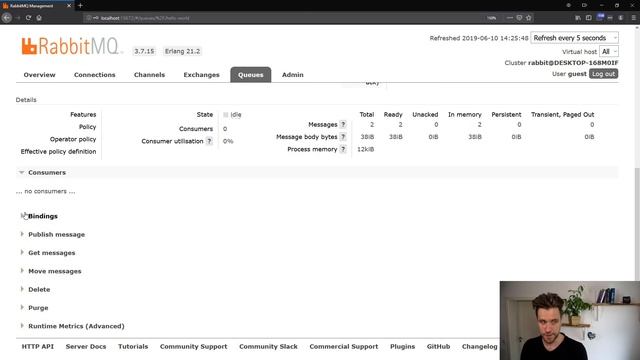Open help icon next to Message body bytes

click(x=343, y=137)
